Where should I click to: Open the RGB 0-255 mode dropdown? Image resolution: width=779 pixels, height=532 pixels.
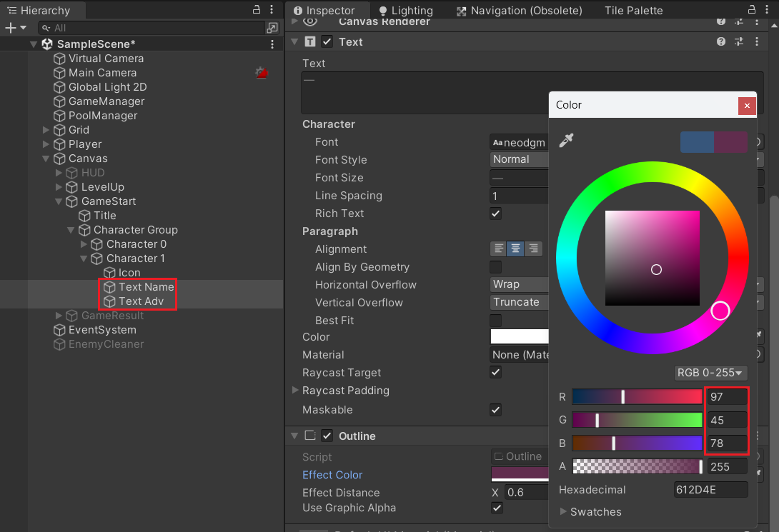tap(710, 373)
